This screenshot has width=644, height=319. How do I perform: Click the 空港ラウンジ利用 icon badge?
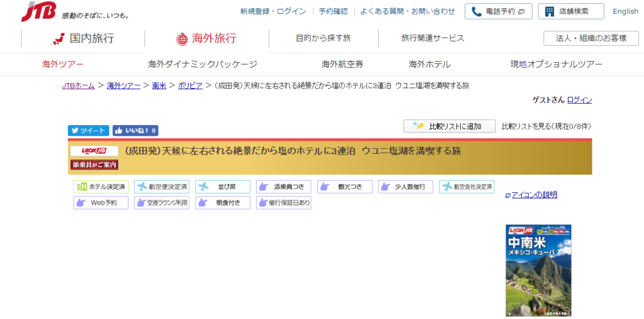pos(162,203)
